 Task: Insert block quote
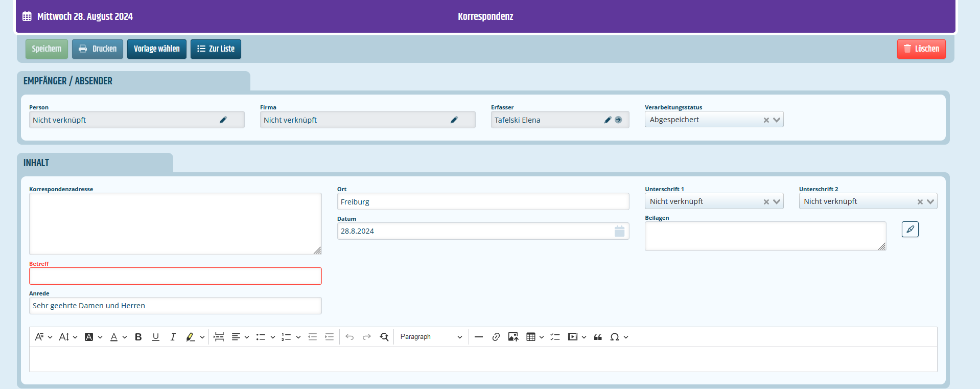(598, 337)
